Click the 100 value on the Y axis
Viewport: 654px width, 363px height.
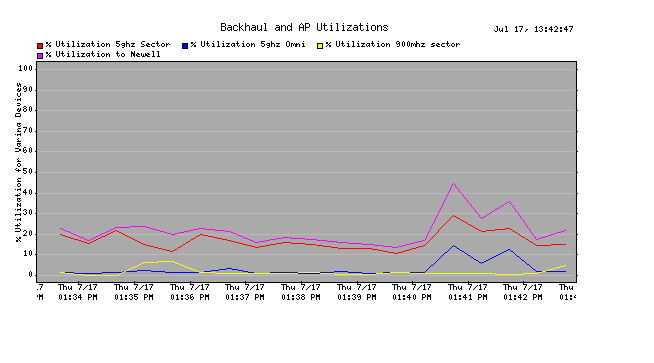25,68
